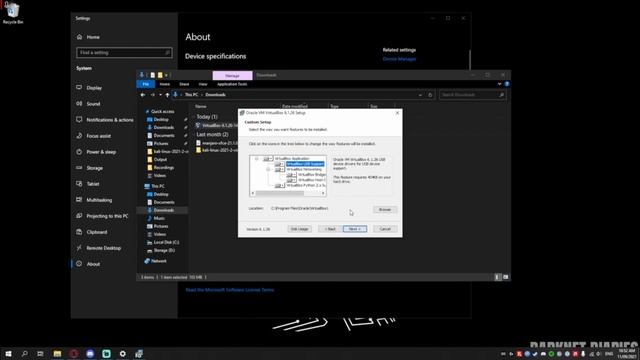Cancel the VirtualBox setup

[385, 229]
